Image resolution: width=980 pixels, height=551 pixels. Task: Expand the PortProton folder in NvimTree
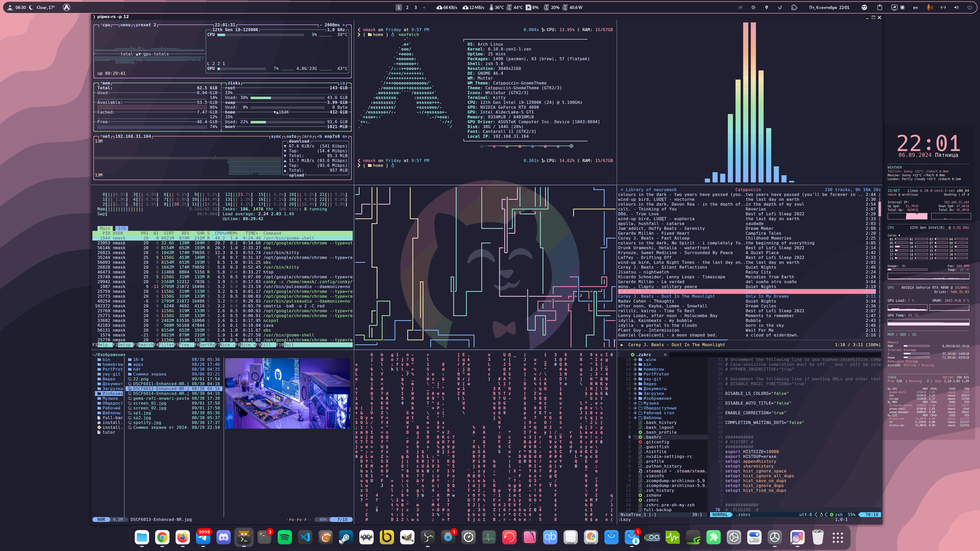[x=656, y=374]
